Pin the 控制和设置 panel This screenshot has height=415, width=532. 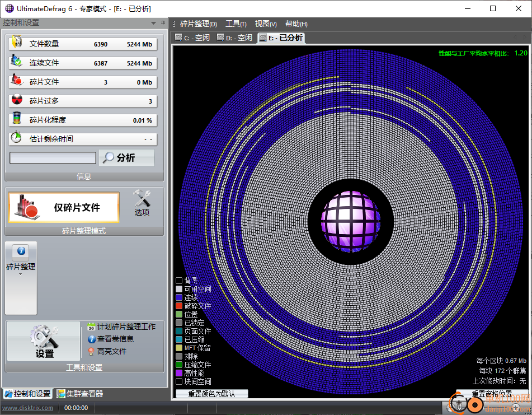coord(163,23)
